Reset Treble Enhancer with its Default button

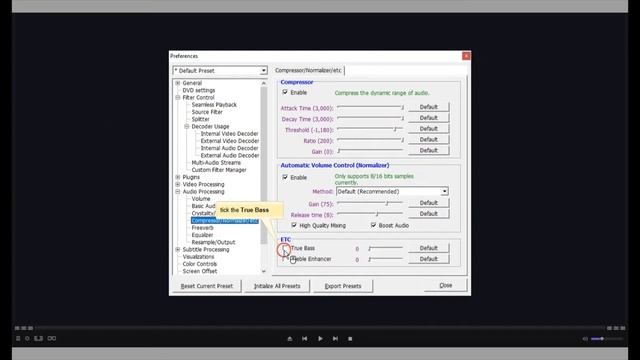click(x=429, y=259)
